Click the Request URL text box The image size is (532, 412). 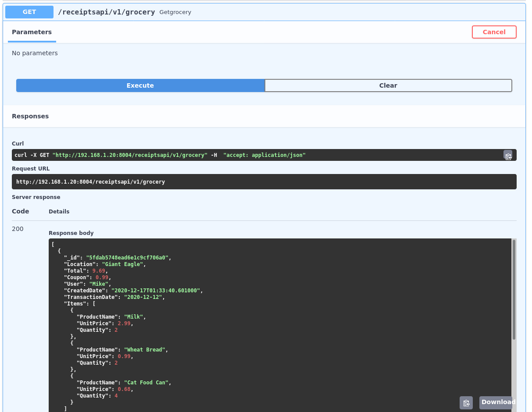click(x=264, y=181)
